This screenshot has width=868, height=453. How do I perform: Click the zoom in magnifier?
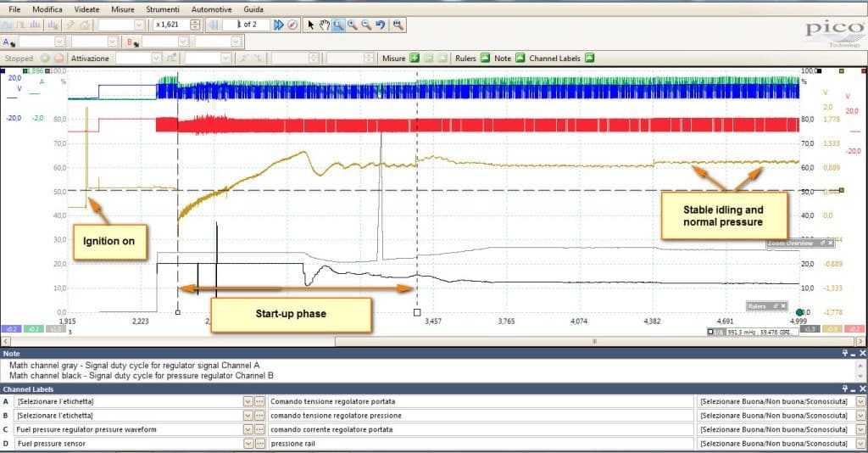(352, 25)
